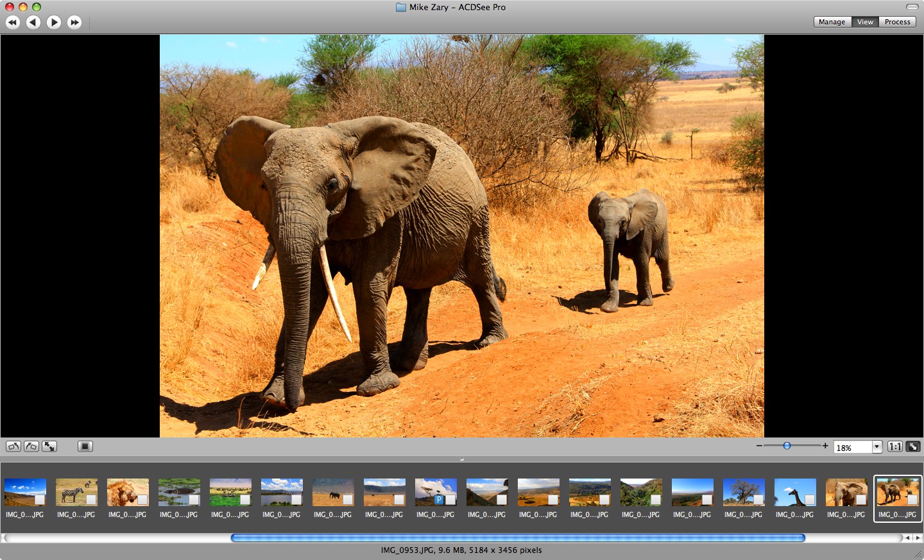The width and height of the screenshot is (924, 560).
Task: Rotate the image left (counterclockwise)
Action: pyautogui.click(x=13, y=446)
